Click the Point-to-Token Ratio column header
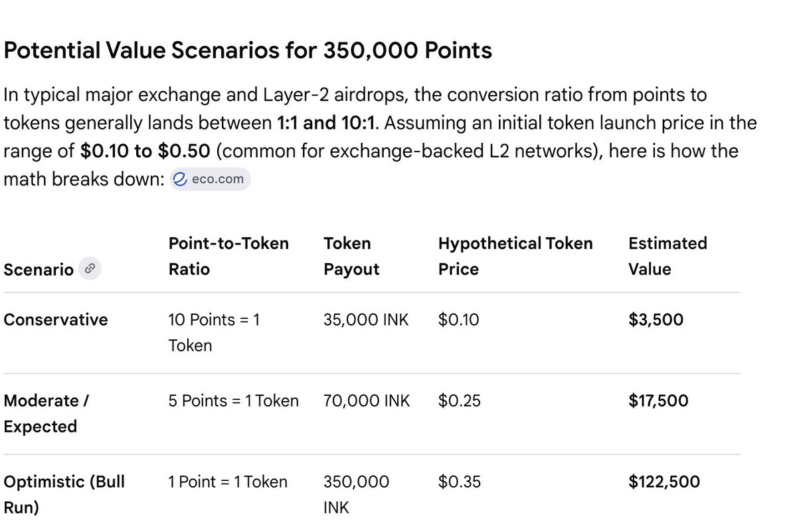 click(x=228, y=256)
